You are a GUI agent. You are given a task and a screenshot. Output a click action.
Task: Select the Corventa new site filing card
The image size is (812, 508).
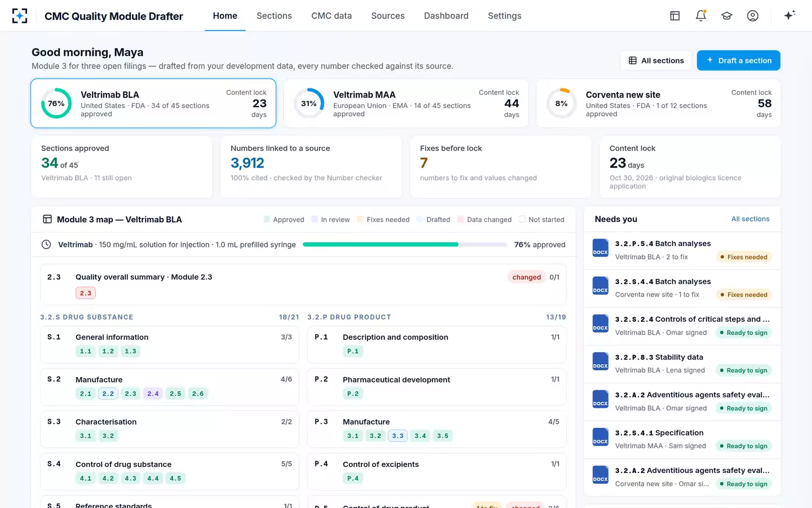point(659,103)
